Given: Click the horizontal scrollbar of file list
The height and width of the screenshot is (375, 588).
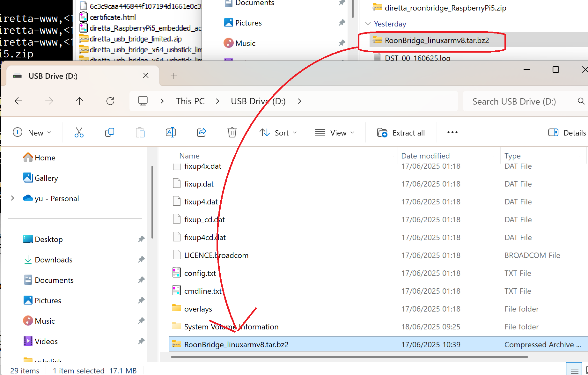Looking at the screenshot, I should [349, 357].
